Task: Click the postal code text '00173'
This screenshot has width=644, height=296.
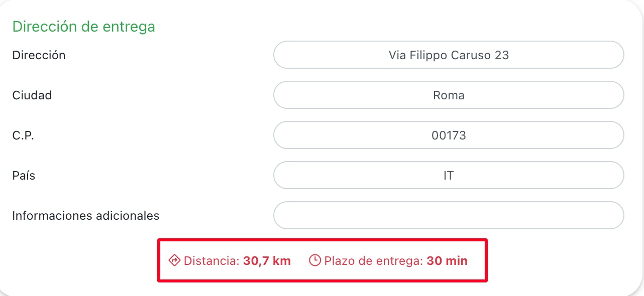Action: [x=449, y=135]
